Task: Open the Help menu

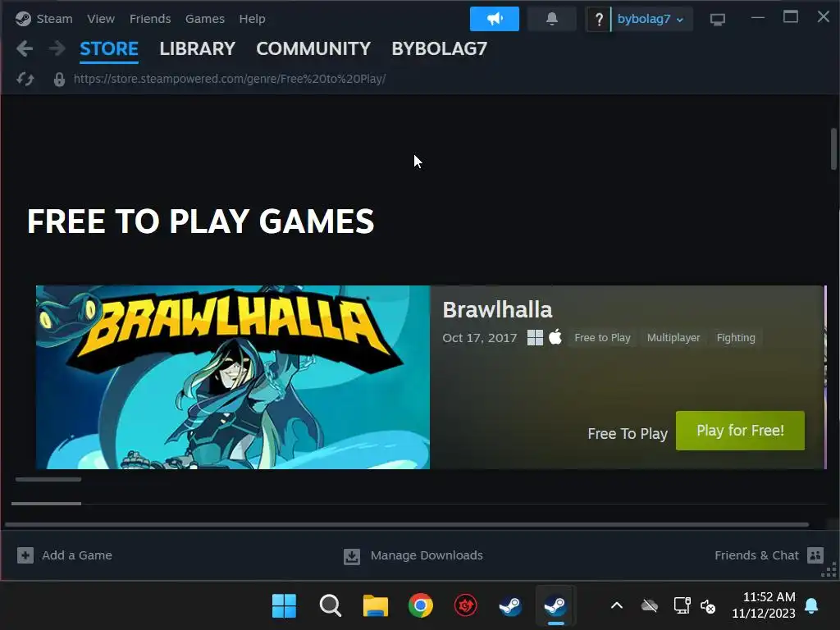Action: [253, 19]
